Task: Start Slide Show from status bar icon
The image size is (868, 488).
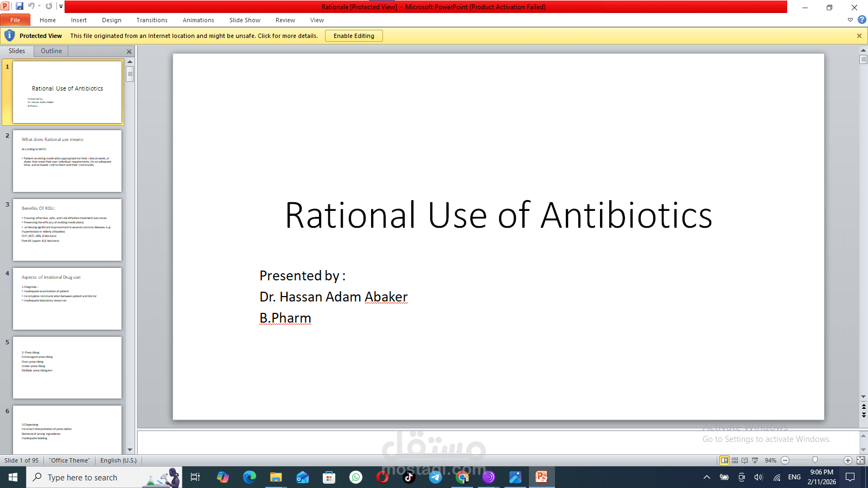Action: (x=755, y=460)
